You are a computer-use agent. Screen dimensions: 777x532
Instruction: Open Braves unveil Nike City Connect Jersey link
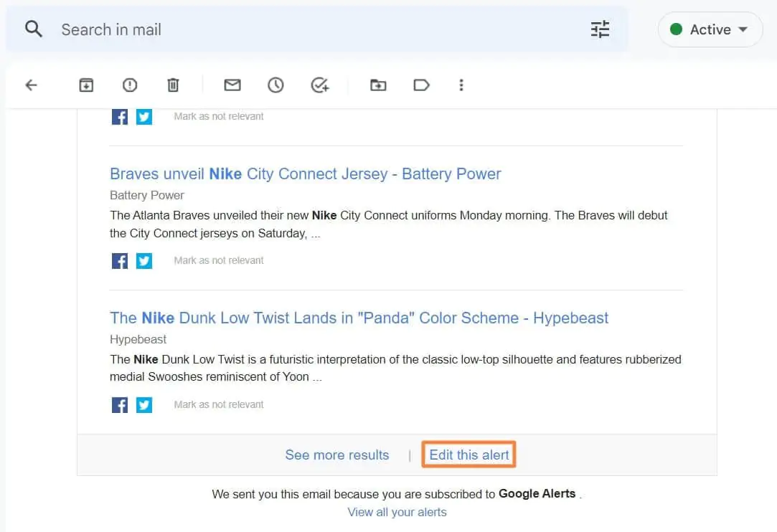point(305,174)
